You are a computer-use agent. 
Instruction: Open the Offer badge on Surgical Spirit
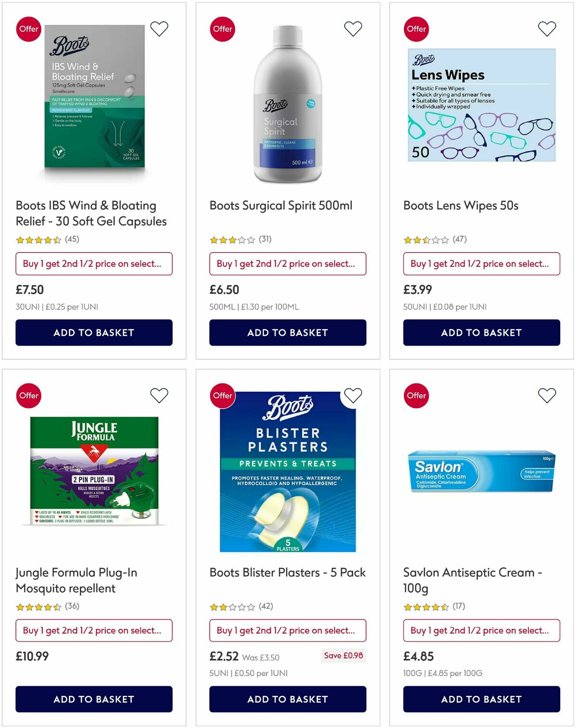(222, 29)
